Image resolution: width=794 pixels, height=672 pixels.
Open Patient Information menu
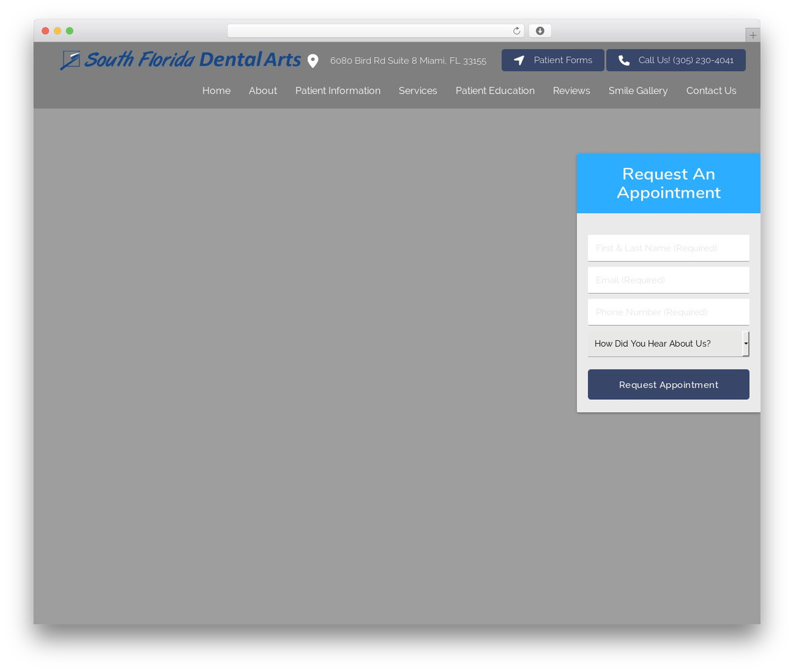[x=337, y=91]
